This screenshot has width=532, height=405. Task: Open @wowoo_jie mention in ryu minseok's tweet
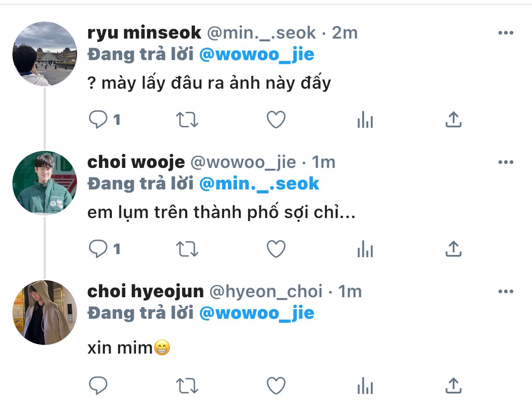[257, 54]
